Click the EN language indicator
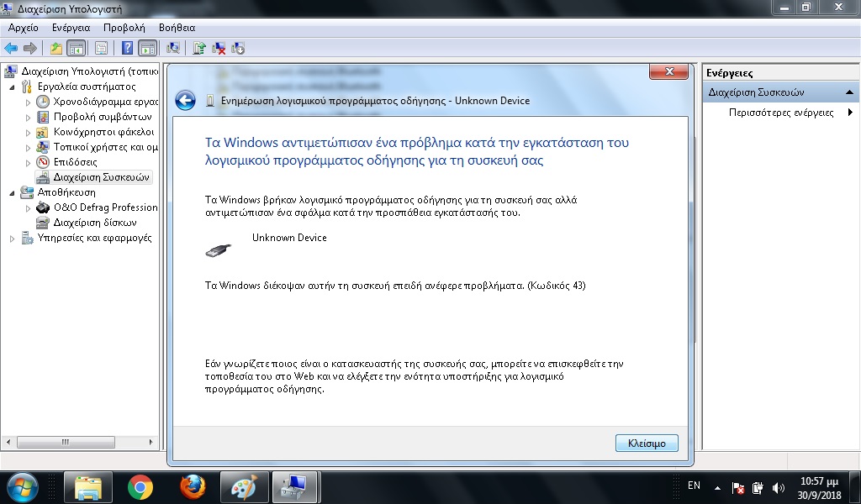This screenshot has width=861, height=504. (694, 486)
